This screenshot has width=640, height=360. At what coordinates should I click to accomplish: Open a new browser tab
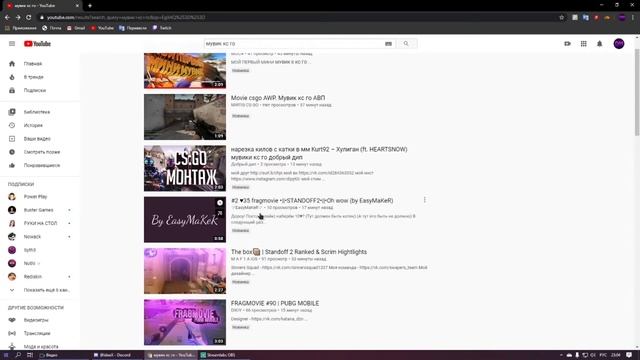90,6
